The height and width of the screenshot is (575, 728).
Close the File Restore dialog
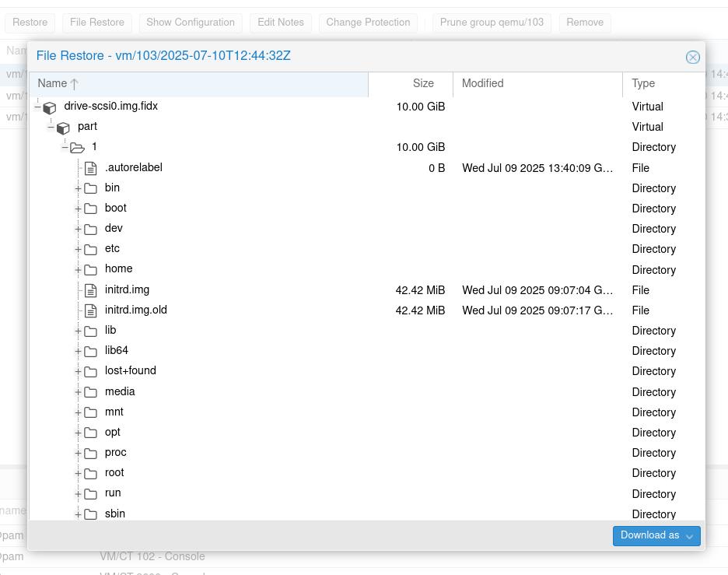[692, 57]
